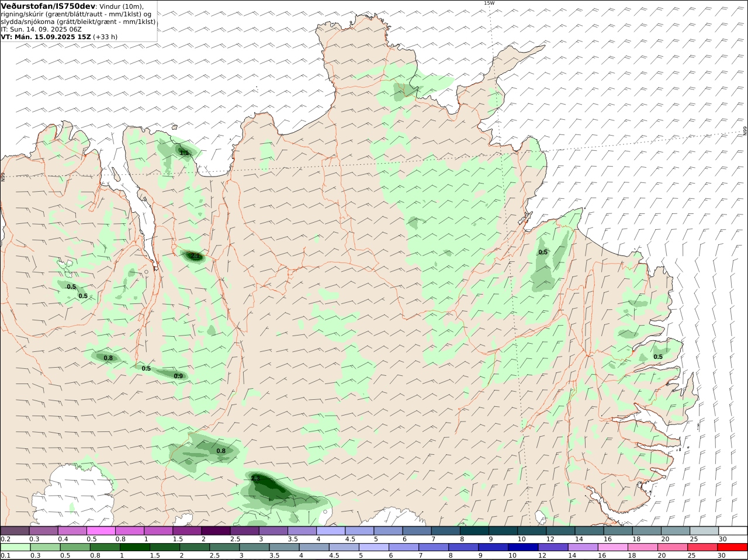748x560 pixels.
Task: Click the '0.1' label on the rain scale
Action: 5,556
